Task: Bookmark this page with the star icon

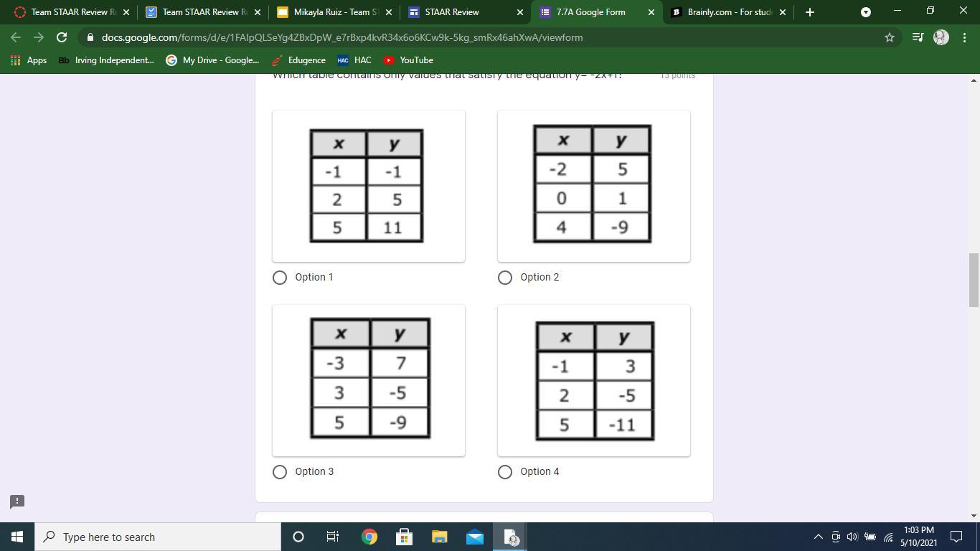Action: (x=890, y=37)
